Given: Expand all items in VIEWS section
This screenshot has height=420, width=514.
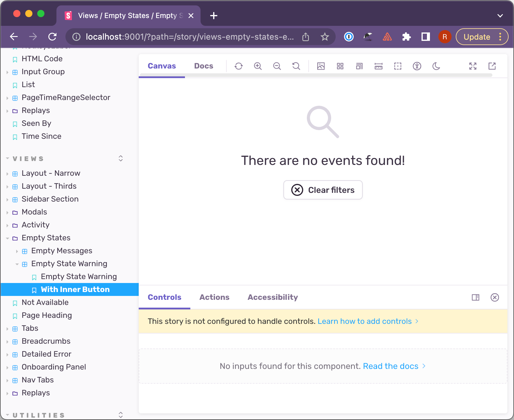Looking at the screenshot, I should click(x=121, y=158).
